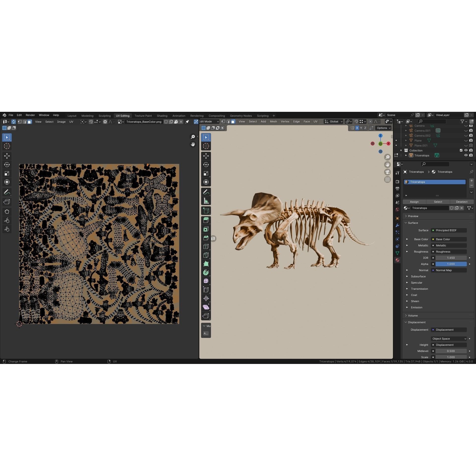Adjust the IOR value field

pos(451,258)
